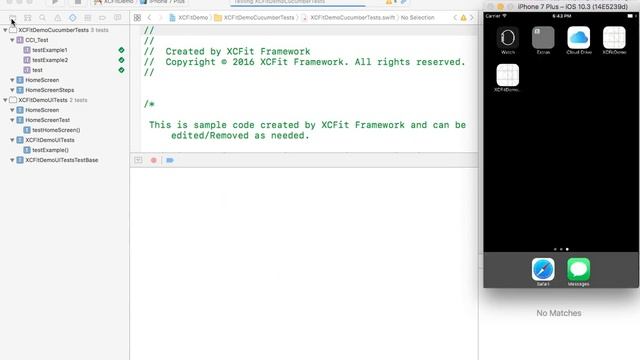Select the 'test' test row
Screen dimensions: 640x360
tap(37, 70)
